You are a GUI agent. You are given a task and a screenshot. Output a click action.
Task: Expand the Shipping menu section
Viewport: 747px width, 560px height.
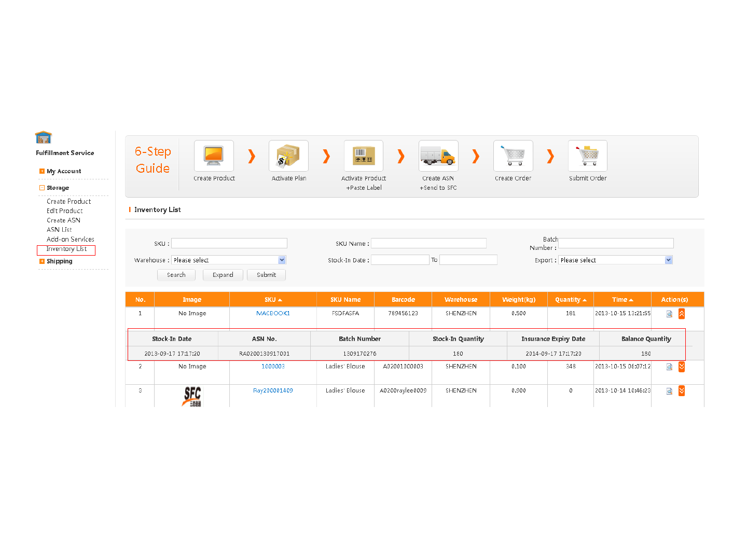click(x=42, y=261)
